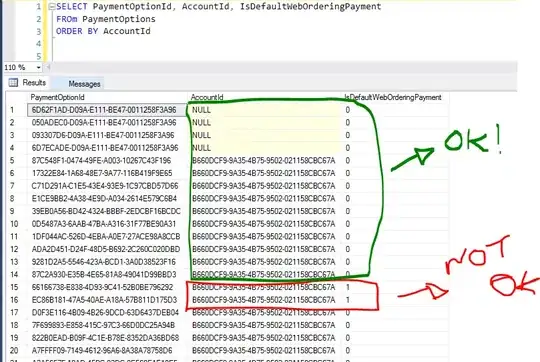This screenshot has height=362, width=540.
Task: Click the scroll-left arrow beside the zoom box
Action: coord(48,68)
